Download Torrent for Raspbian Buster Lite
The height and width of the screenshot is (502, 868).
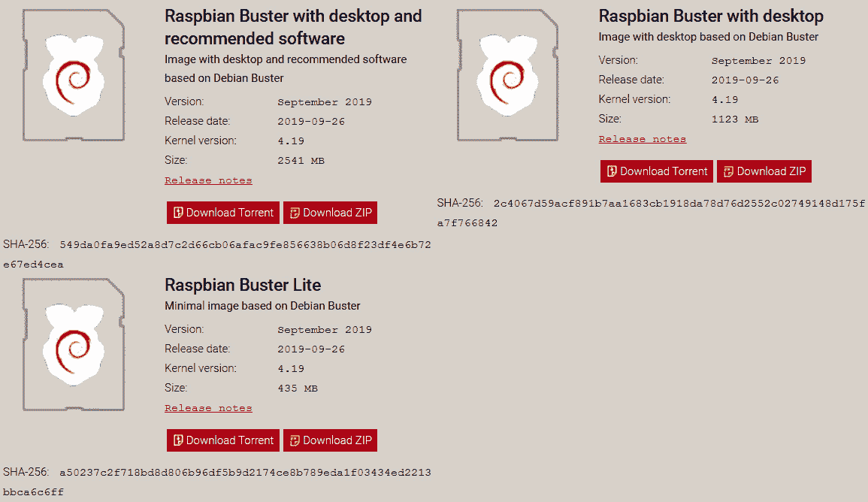point(222,440)
